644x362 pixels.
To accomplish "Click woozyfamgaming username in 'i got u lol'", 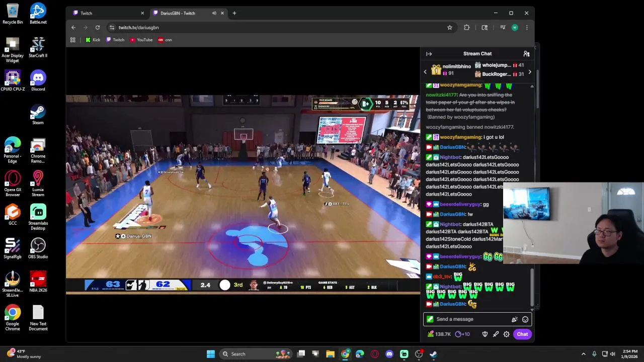I will click(461, 137).
